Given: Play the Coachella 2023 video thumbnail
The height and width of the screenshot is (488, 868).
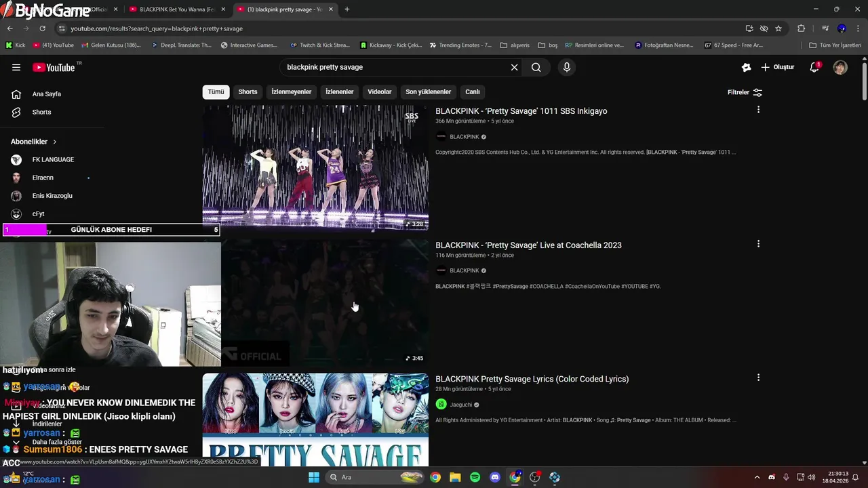Looking at the screenshot, I should [325, 302].
